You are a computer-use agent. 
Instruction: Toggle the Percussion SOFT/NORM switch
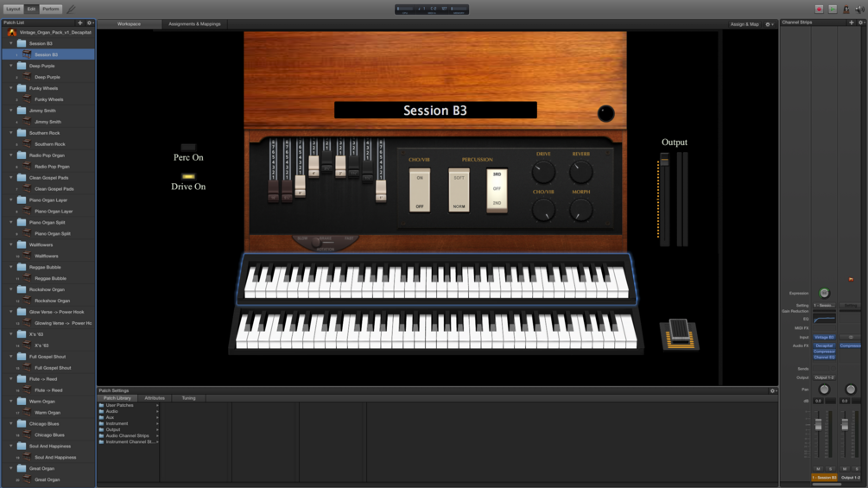[x=459, y=191]
